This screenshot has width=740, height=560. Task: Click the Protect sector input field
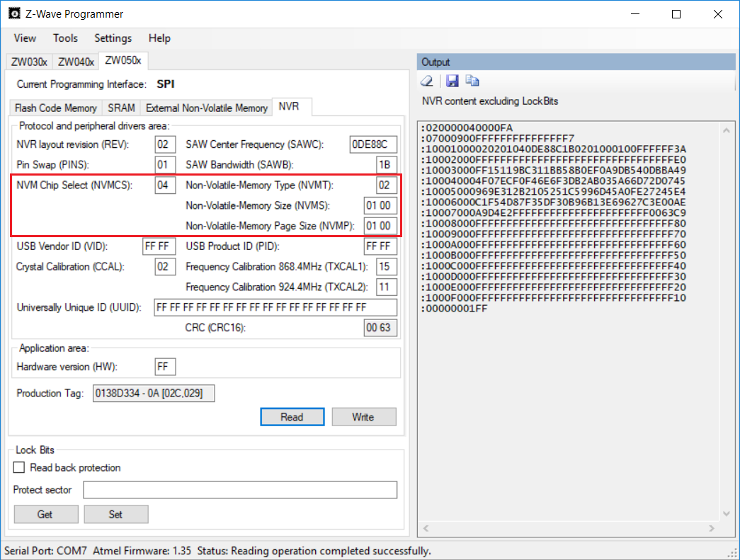pyautogui.click(x=240, y=490)
